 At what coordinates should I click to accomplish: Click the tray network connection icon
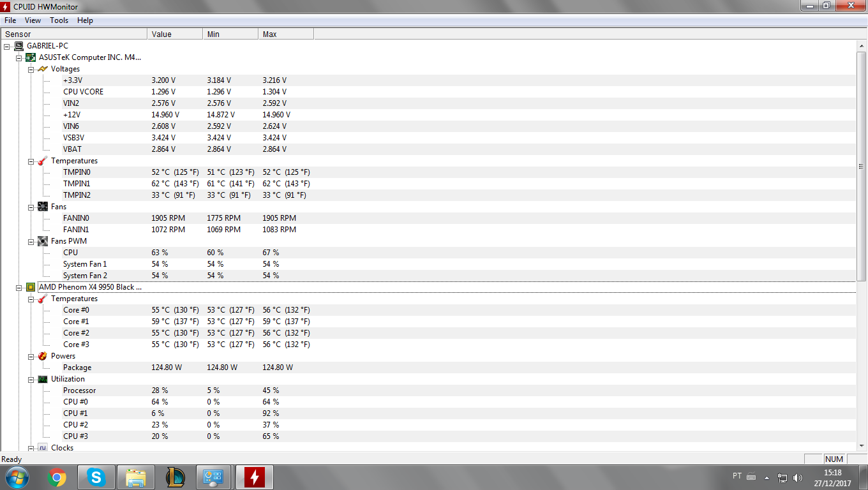point(783,477)
